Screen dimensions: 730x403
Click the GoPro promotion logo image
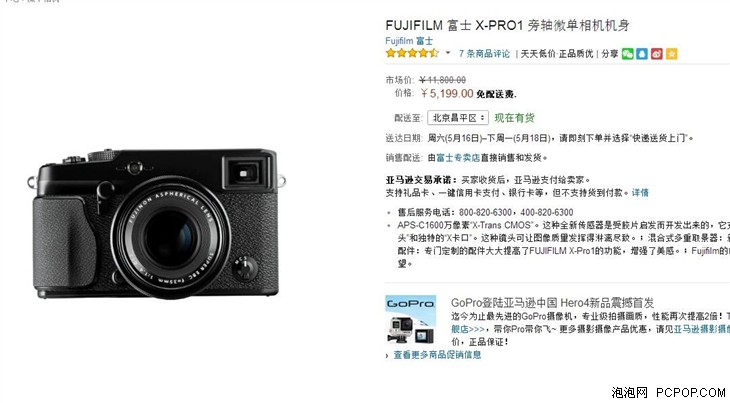click(410, 320)
